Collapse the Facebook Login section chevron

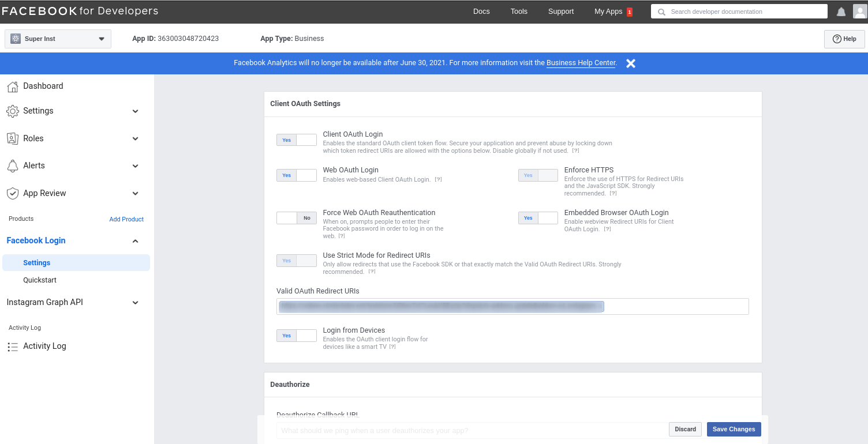136,241
